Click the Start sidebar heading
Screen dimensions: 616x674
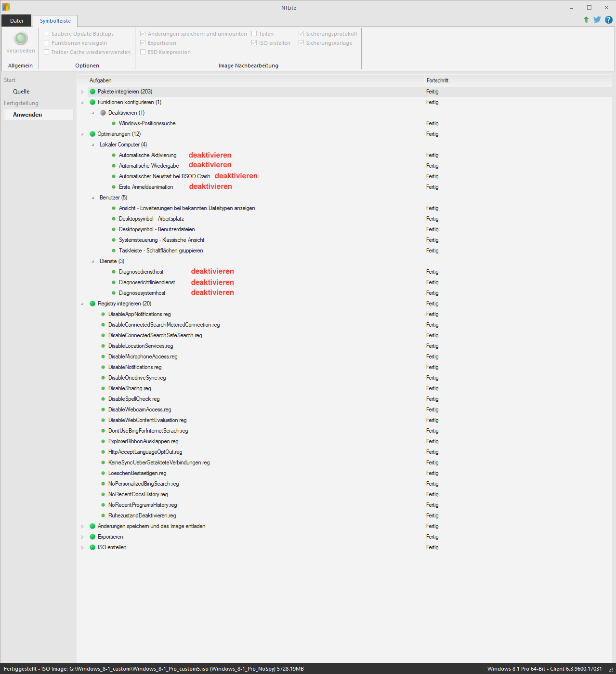pyautogui.click(x=10, y=80)
